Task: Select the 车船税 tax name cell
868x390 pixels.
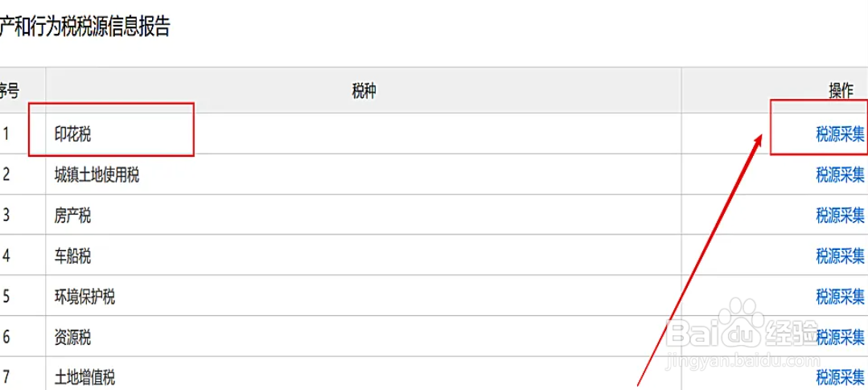Action: tap(72, 257)
